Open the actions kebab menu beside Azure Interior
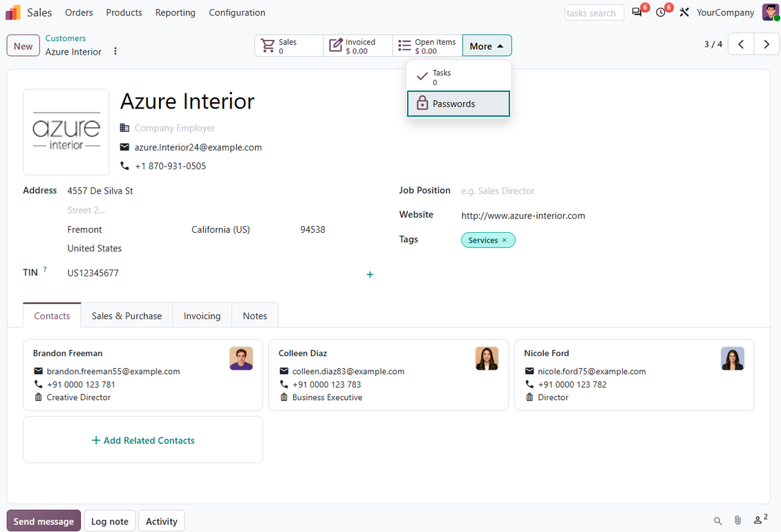 (x=115, y=51)
